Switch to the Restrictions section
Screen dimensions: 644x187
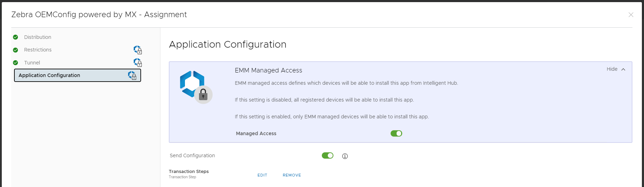coord(38,50)
